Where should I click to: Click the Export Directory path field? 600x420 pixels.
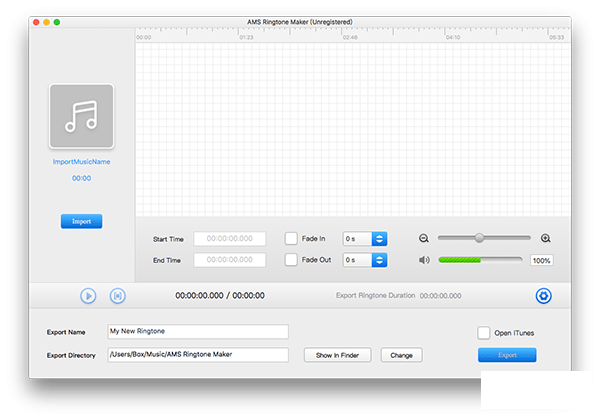coord(198,355)
